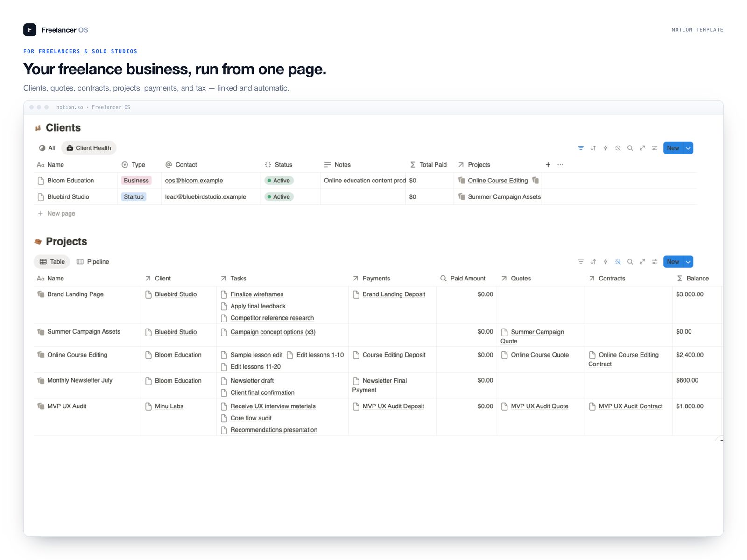Switch to the All view in Clients
Screen dimensions: 747x560
(x=47, y=148)
